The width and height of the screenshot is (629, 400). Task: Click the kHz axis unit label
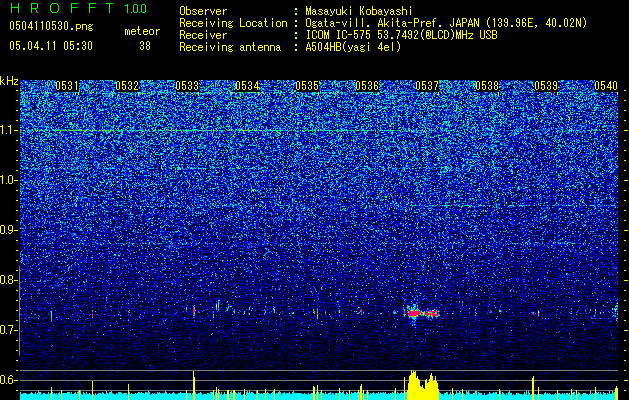(x=9, y=81)
